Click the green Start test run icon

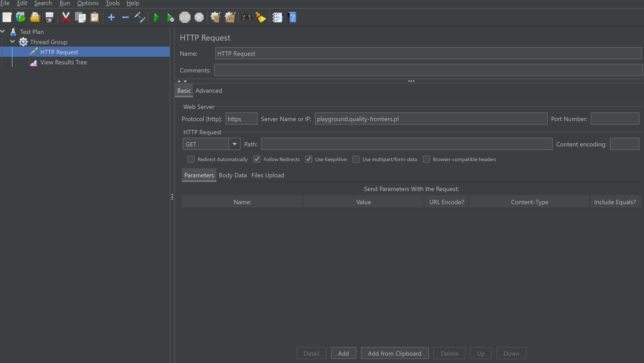click(156, 17)
